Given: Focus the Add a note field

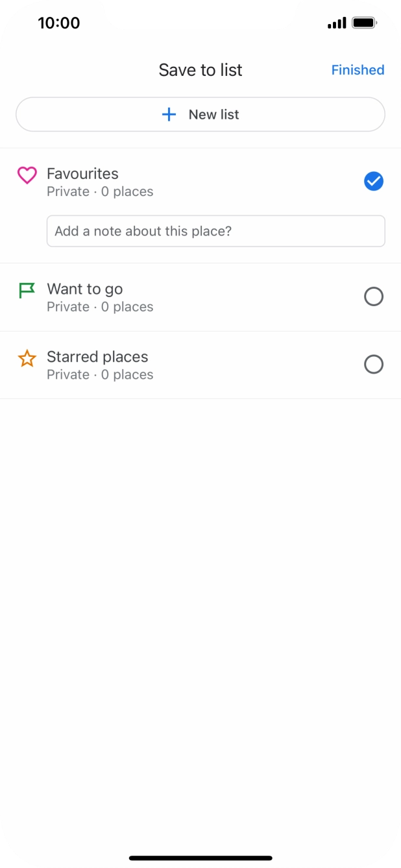Looking at the screenshot, I should (215, 231).
